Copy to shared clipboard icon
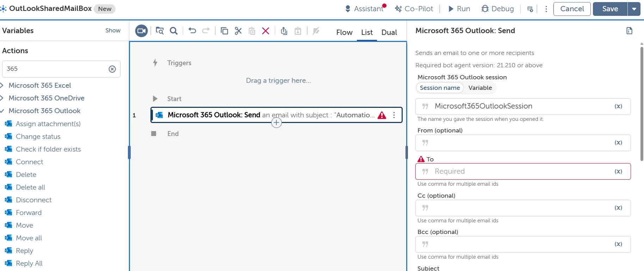 pyautogui.click(x=284, y=31)
